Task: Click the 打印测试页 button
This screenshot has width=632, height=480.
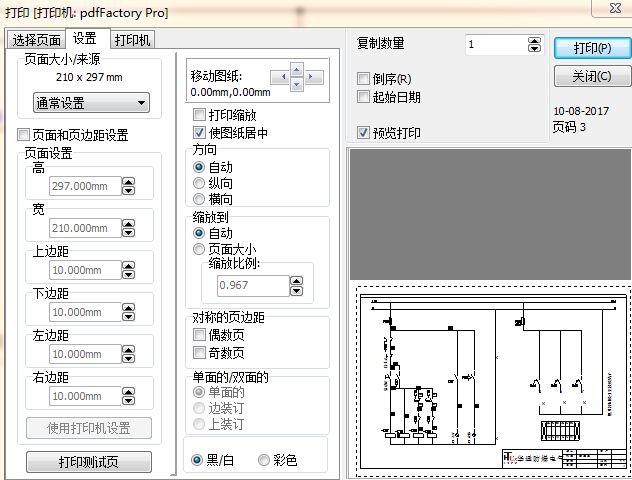Action: pyautogui.click(x=90, y=462)
